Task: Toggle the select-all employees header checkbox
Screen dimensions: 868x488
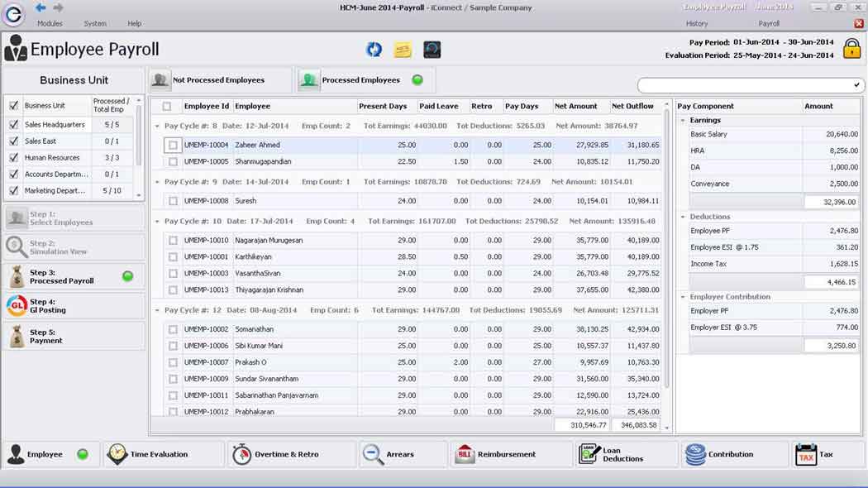Action: click(x=167, y=107)
